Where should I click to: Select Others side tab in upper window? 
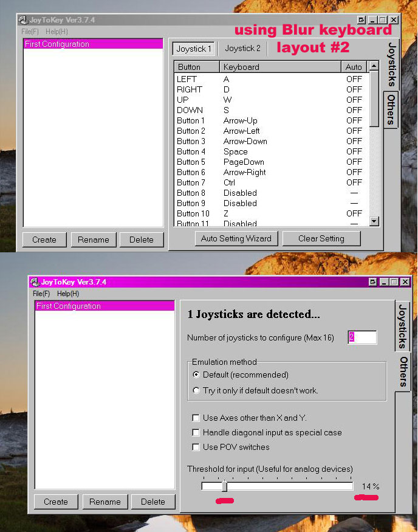pos(391,109)
